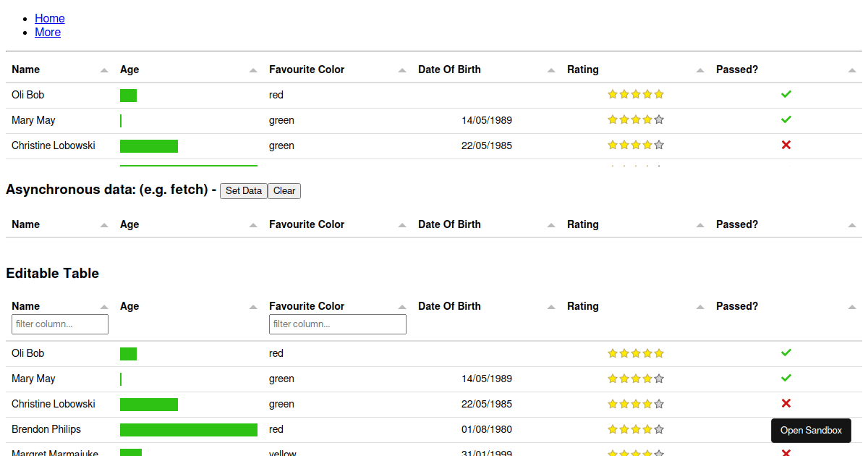This screenshot has height=456, width=868.
Task: Click Christine Lobowski's green age progress bar
Action: [148, 145]
